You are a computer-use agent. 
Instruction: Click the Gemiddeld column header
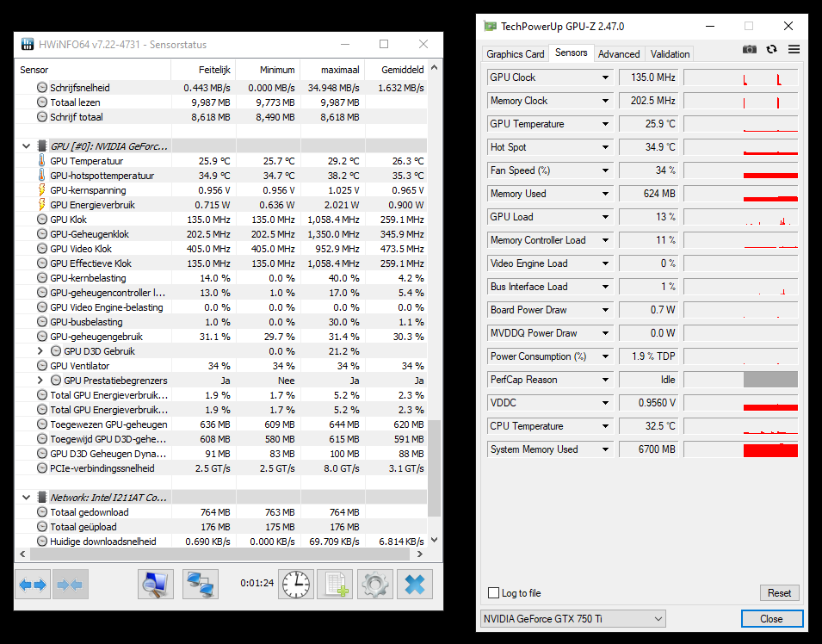tap(396, 70)
